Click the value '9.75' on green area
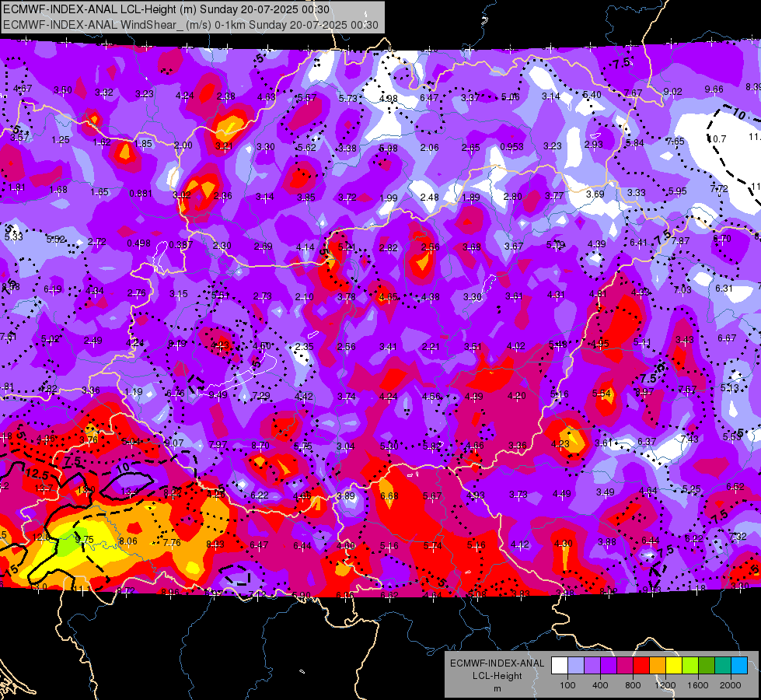761x700 pixels. coord(84,540)
